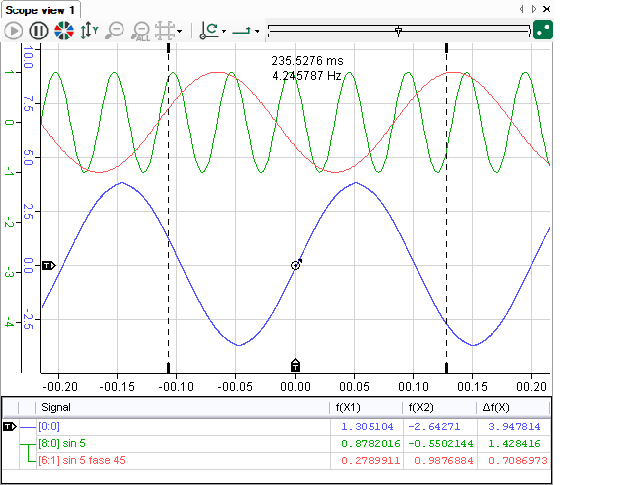Click the zoom all magnifier icon
Image resolution: width=617 pixels, height=485 pixels.
pos(142,30)
